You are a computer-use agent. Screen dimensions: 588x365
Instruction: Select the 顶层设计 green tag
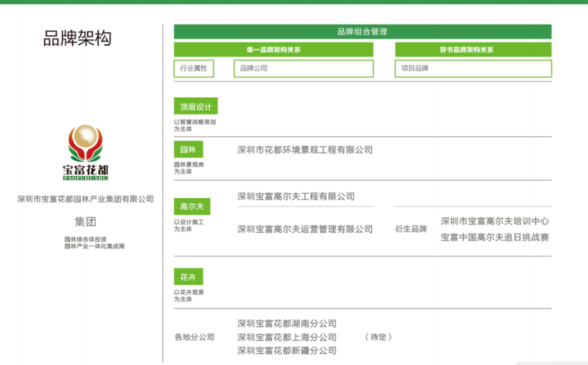coord(196,107)
